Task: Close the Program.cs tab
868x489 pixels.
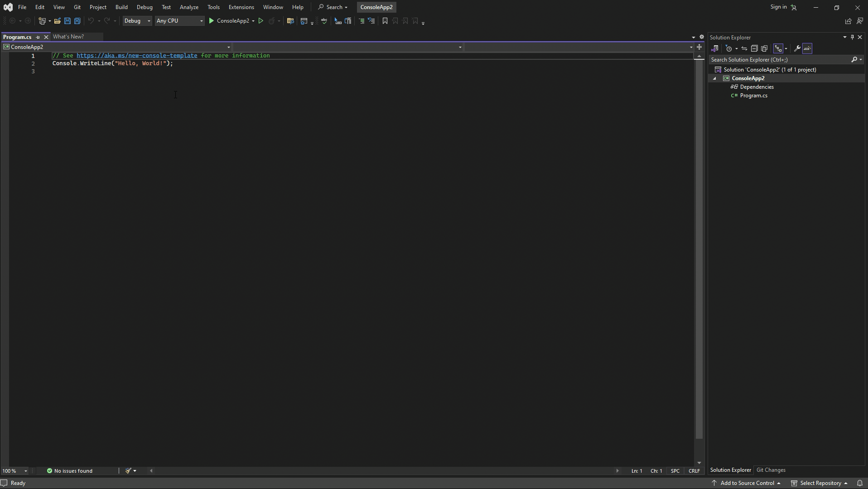Action: [x=46, y=37]
